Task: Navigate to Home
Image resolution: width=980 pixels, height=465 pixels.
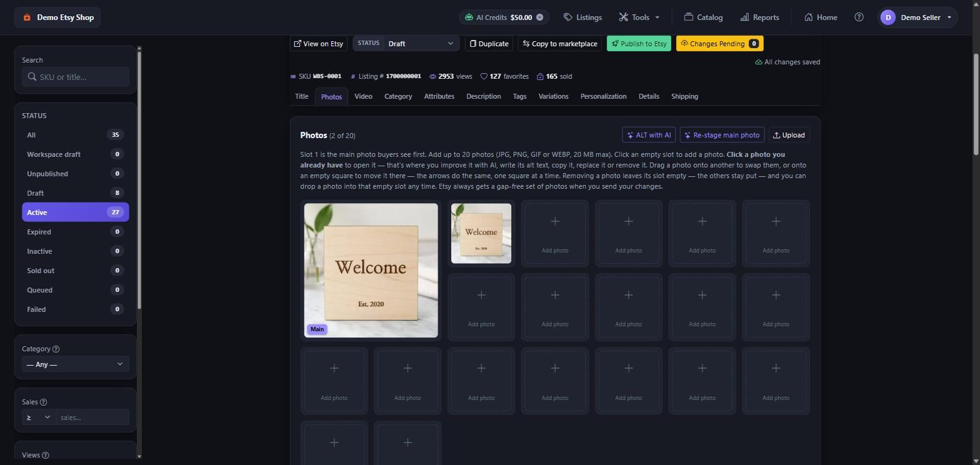Action: (821, 17)
